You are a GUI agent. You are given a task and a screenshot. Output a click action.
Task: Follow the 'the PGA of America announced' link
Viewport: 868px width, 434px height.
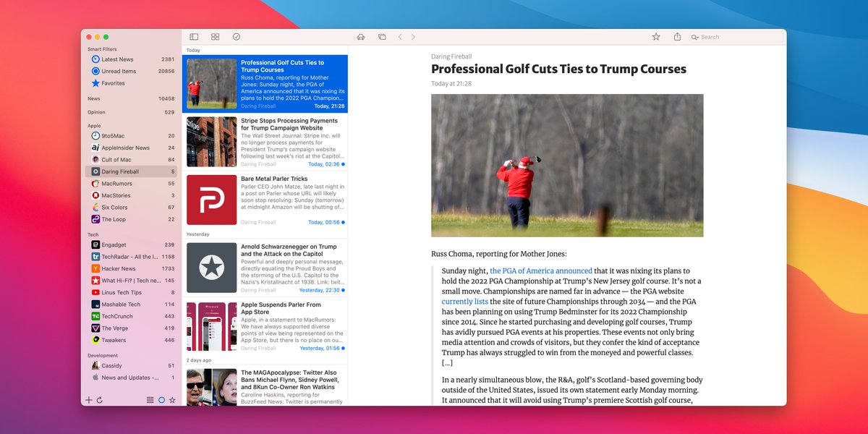coord(541,271)
